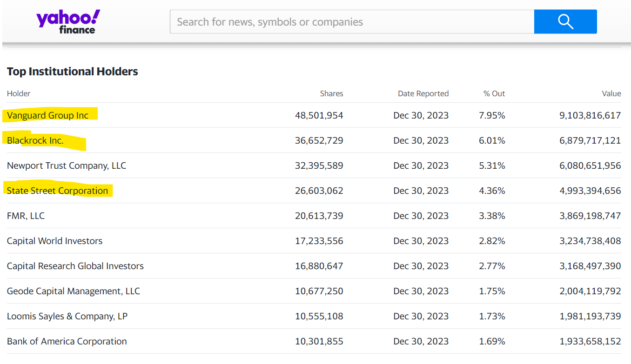This screenshot has width=631, height=364.
Task: Select Newport Trust shares 32,395,589
Action: tap(319, 165)
